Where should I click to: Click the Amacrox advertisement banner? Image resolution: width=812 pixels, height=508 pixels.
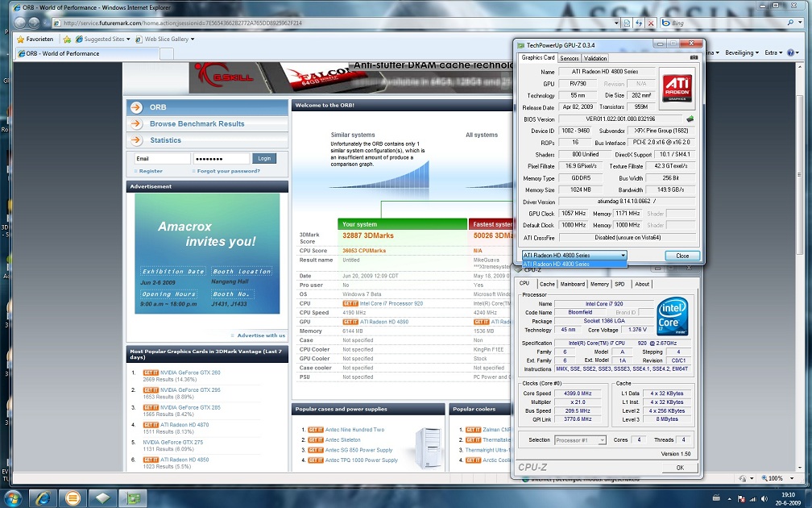(x=207, y=253)
